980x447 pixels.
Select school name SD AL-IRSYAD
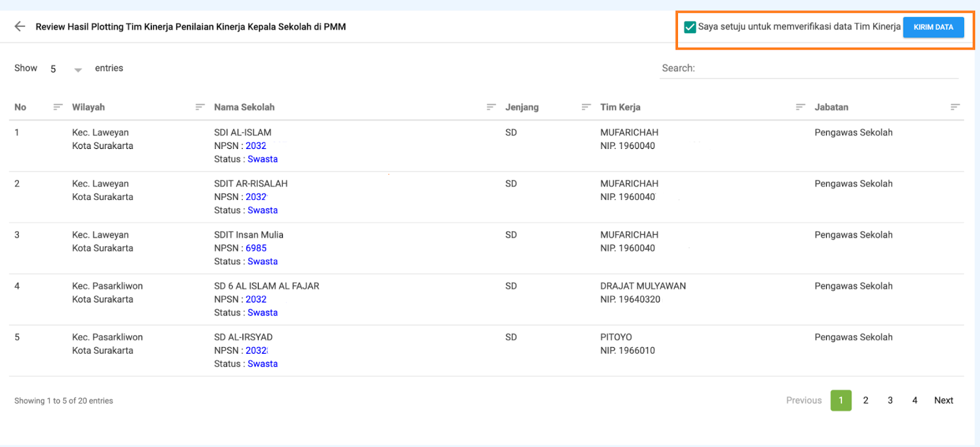(x=243, y=337)
